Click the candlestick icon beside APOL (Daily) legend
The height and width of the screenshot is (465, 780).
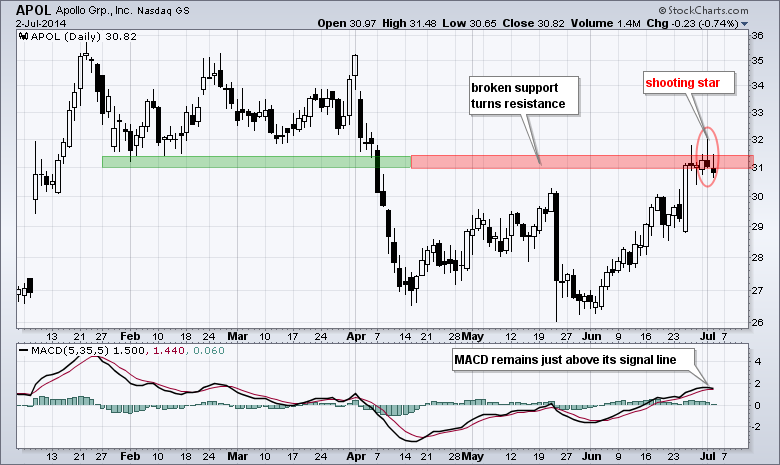[23, 36]
